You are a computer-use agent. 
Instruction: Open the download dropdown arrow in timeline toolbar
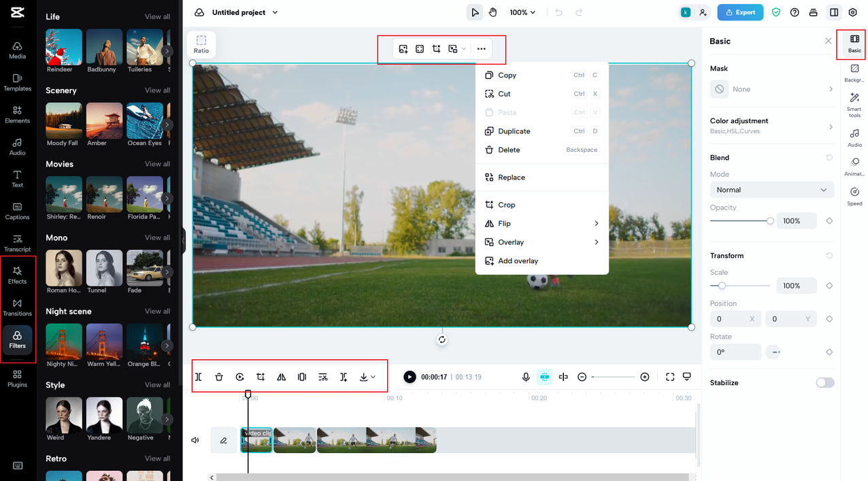(x=373, y=377)
